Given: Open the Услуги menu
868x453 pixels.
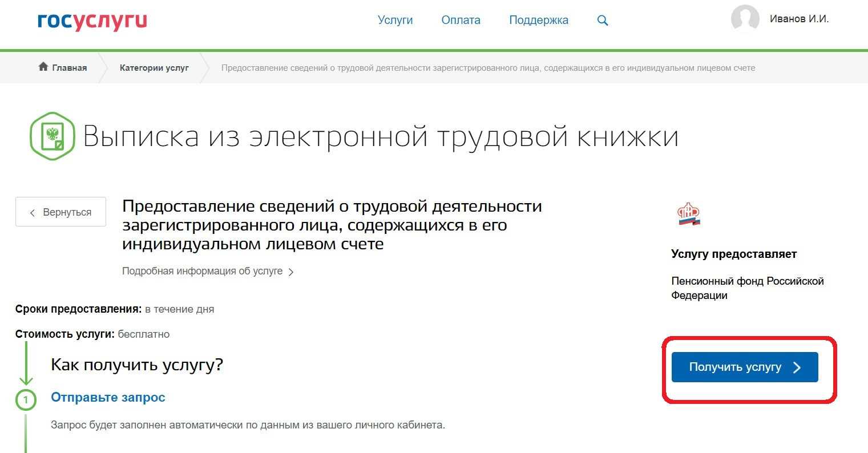Looking at the screenshot, I should 395,20.
